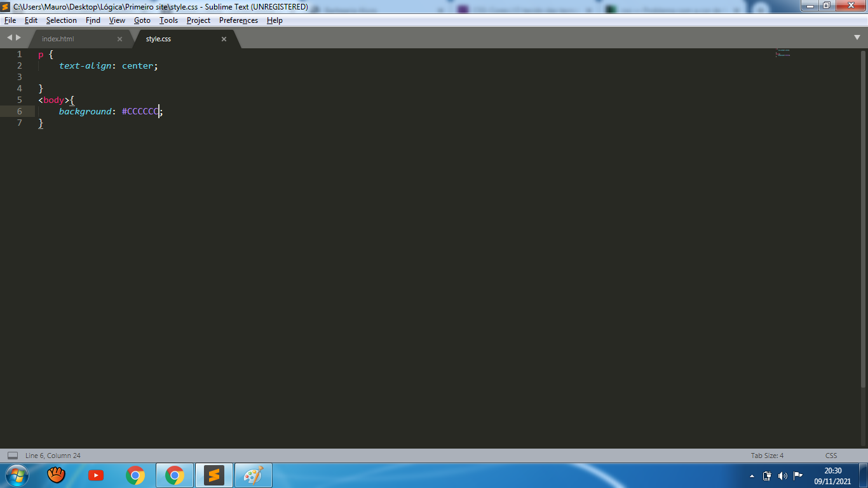This screenshot has width=868, height=488.
Task: Close the Sublime Text window
Action: (850, 6)
